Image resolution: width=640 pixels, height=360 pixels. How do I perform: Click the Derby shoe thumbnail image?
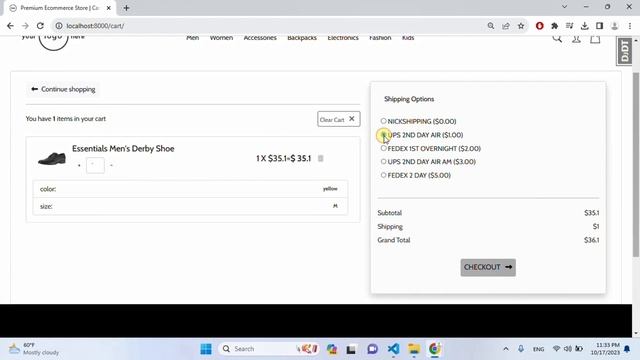tap(52, 158)
